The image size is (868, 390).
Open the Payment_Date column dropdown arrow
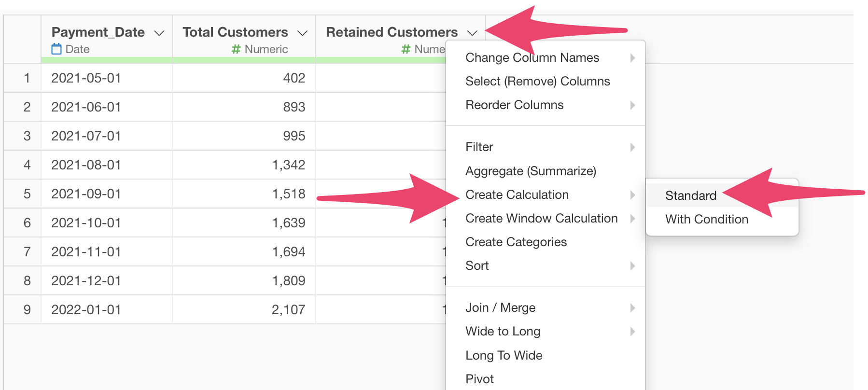point(159,33)
